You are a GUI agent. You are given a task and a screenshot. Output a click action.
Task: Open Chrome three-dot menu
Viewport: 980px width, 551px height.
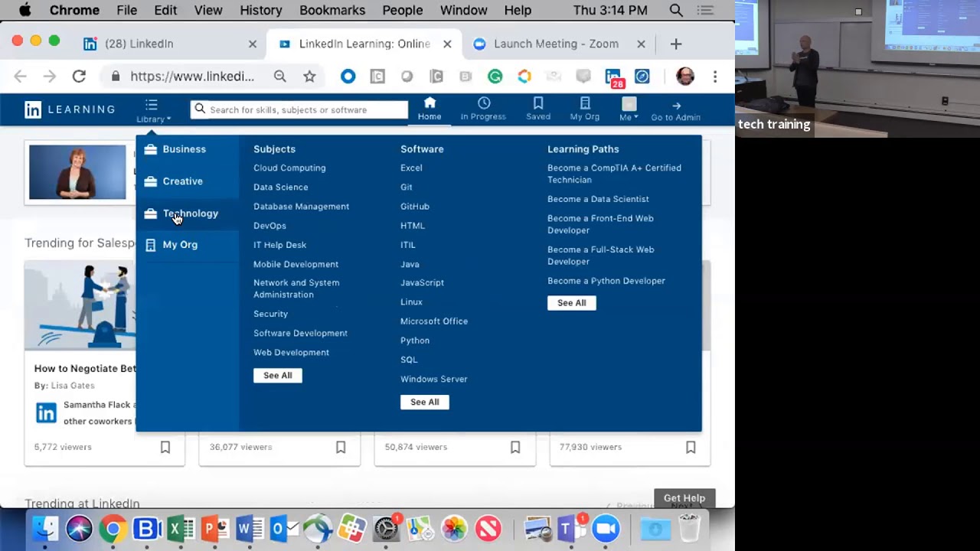tap(715, 77)
